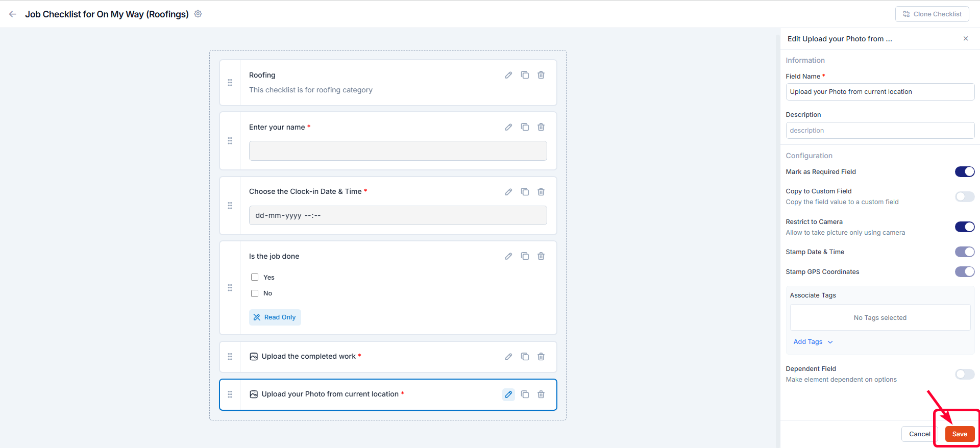Close the Edit panel with X

point(966,39)
